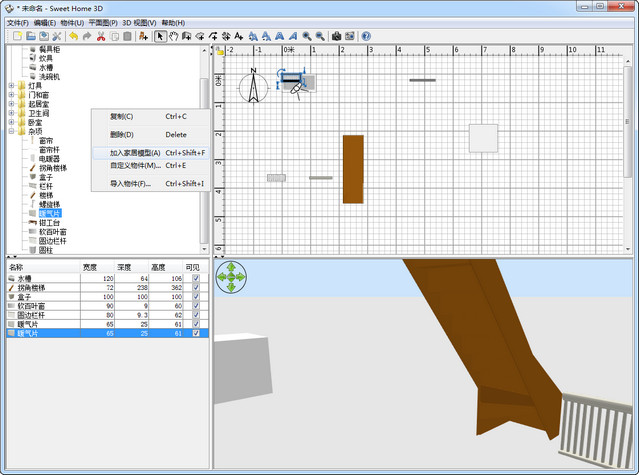639x475 pixels.
Task: Uncheck visibility for the 围边栏杆 table row
Action: coord(196,315)
